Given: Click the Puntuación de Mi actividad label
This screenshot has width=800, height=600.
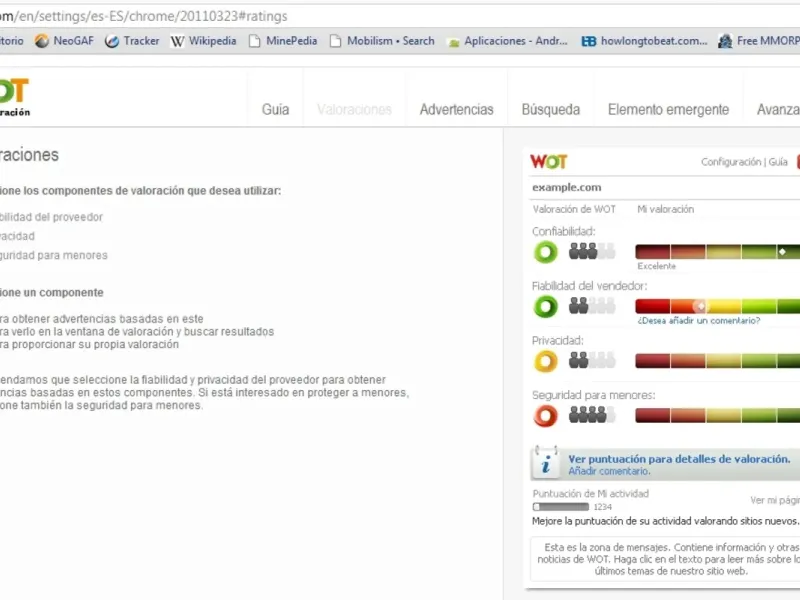Looking at the screenshot, I should pos(590,493).
